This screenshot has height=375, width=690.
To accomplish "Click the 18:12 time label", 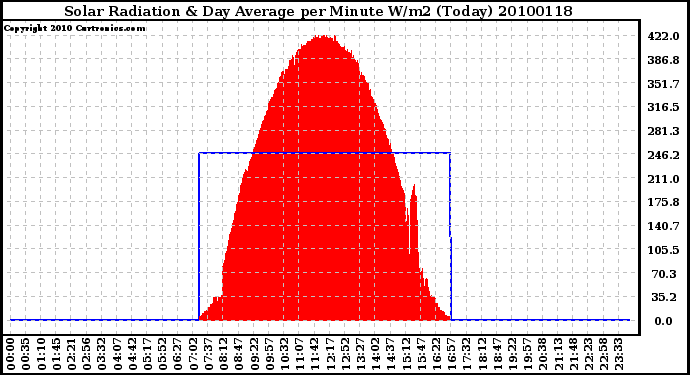I will 481,354.
